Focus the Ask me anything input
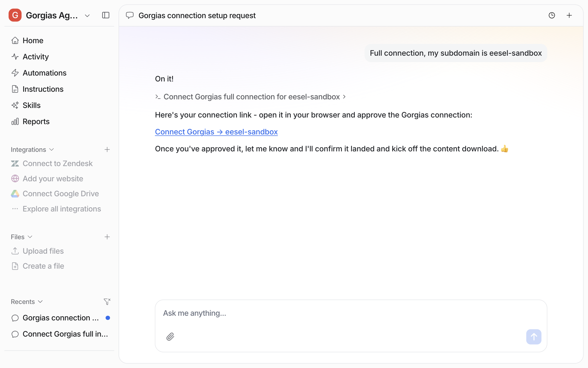This screenshot has height=368, width=588. coord(351,313)
